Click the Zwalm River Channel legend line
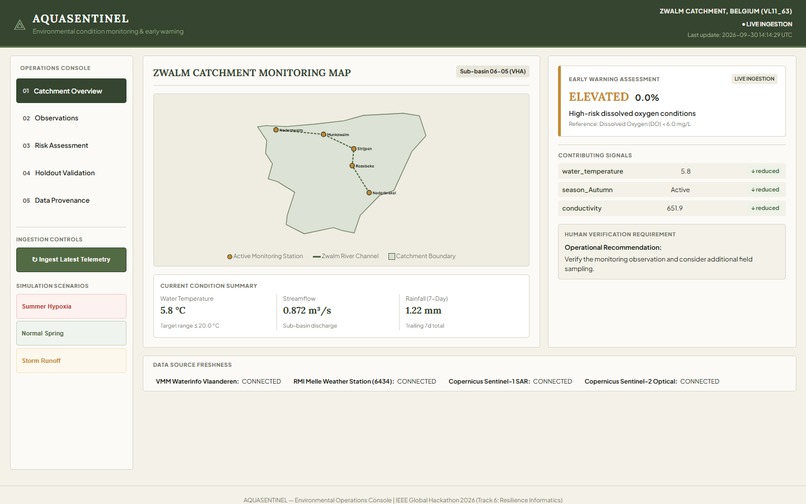Screen dimensions: 806x504 [x=317, y=256]
